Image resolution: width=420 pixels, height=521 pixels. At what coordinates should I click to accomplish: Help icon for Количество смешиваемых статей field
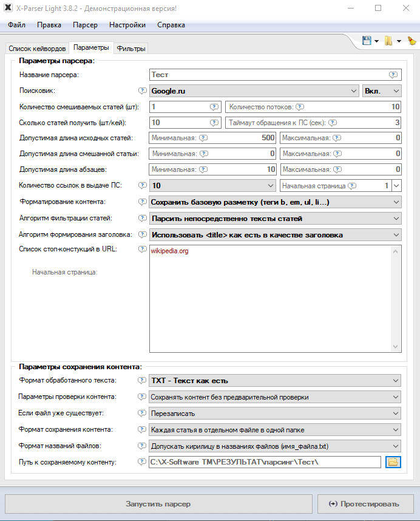point(214,107)
